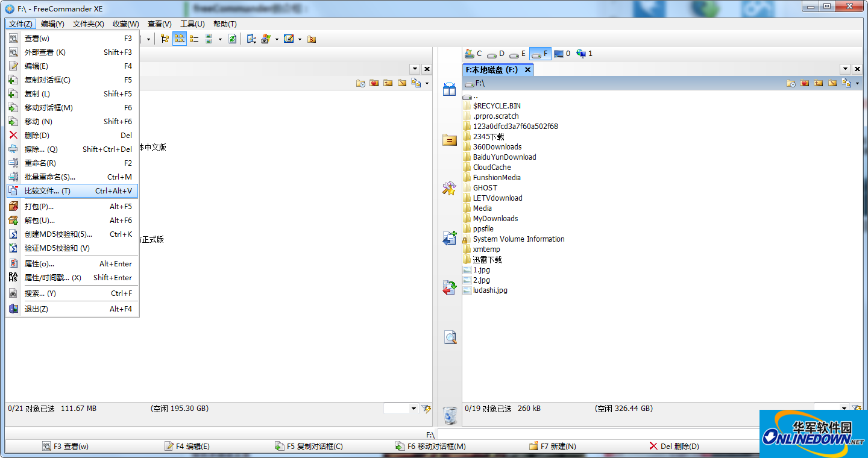Screen dimensions: 868x458
Task: Open the dropdown arrow beside the Windows-flag icon
Action: pyautogui.click(x=277, y=39)
